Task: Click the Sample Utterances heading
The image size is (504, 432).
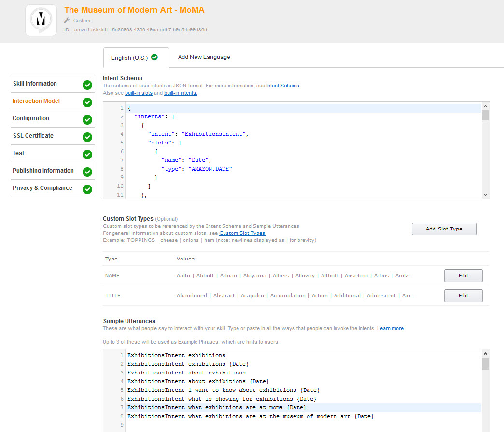Action: click(x=129, y=321)
